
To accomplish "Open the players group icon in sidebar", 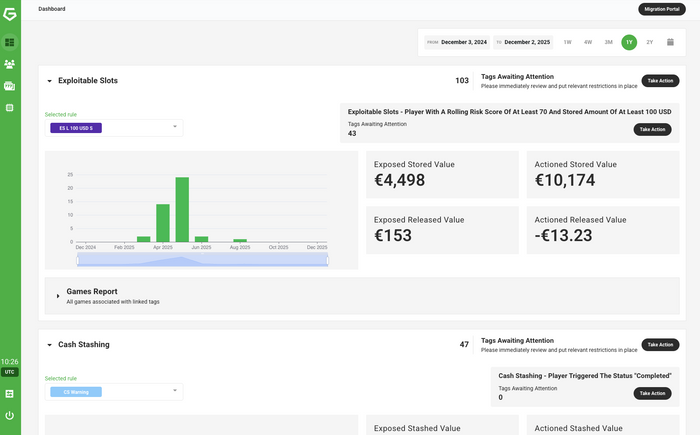I will [10, 64].
